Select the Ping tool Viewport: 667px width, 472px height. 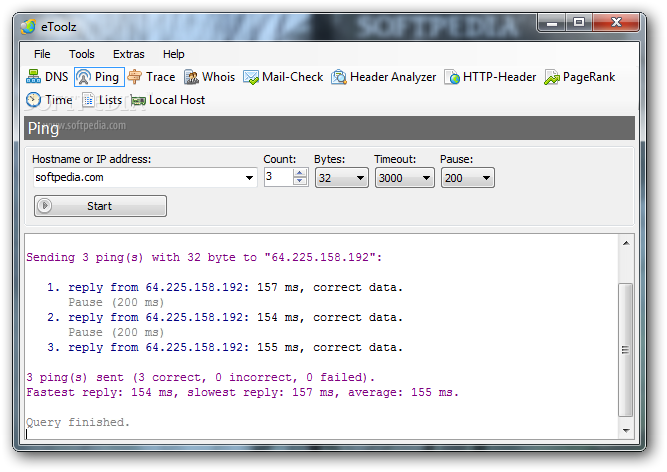tap(99, 77)
